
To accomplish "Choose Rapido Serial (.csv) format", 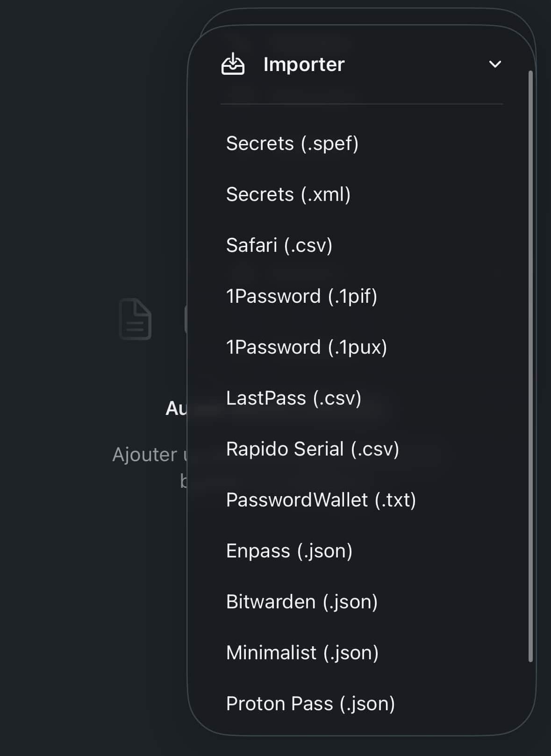I will click(x=313, y=449).
